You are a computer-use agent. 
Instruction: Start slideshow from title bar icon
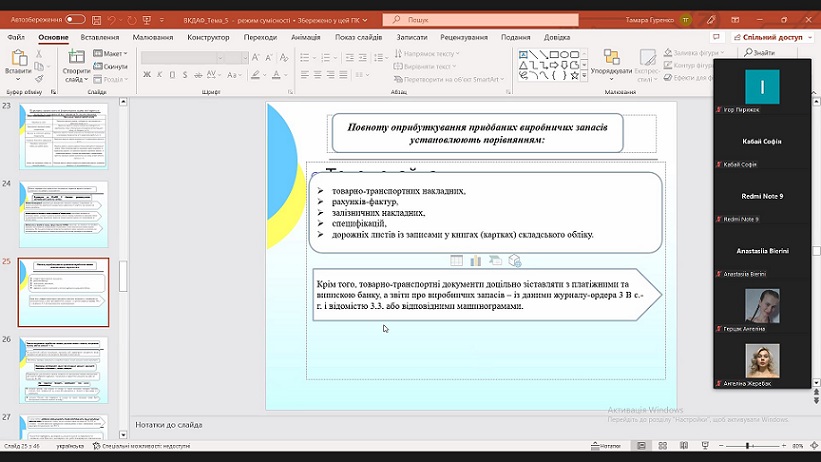(147, 20)
